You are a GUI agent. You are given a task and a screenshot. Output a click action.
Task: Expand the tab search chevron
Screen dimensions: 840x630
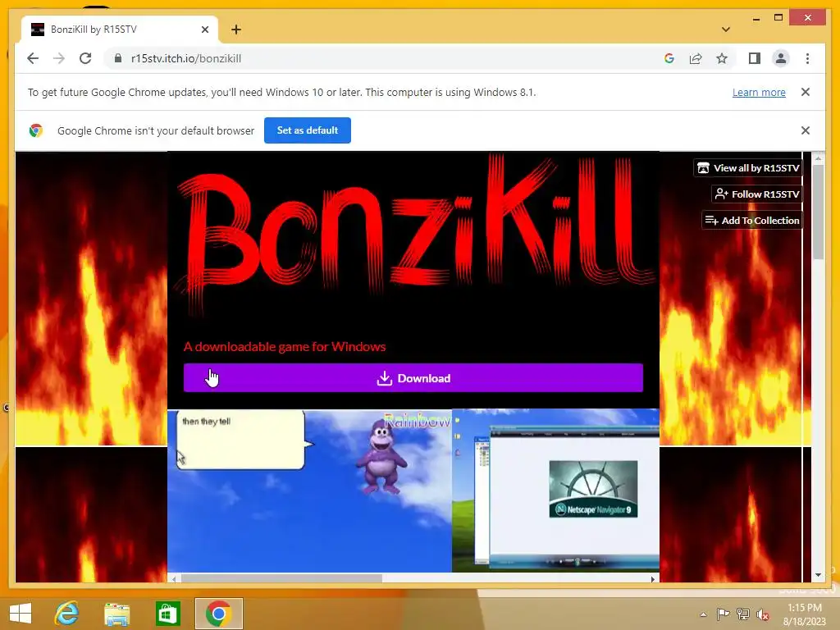pos(726,30)
